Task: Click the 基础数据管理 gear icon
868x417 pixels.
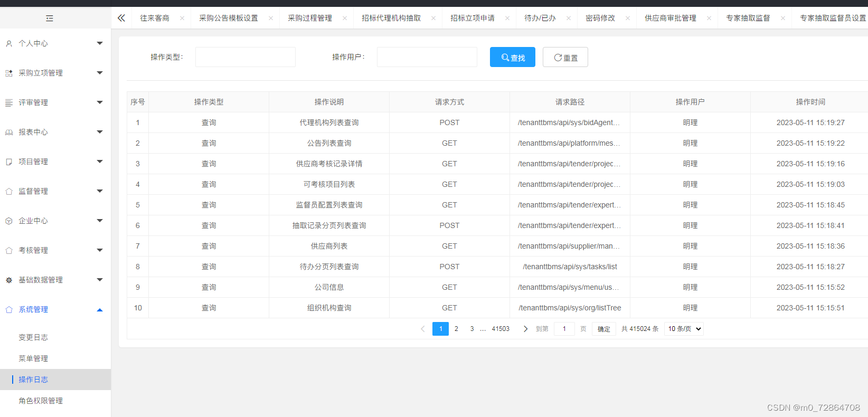Action: click(9, 280)
